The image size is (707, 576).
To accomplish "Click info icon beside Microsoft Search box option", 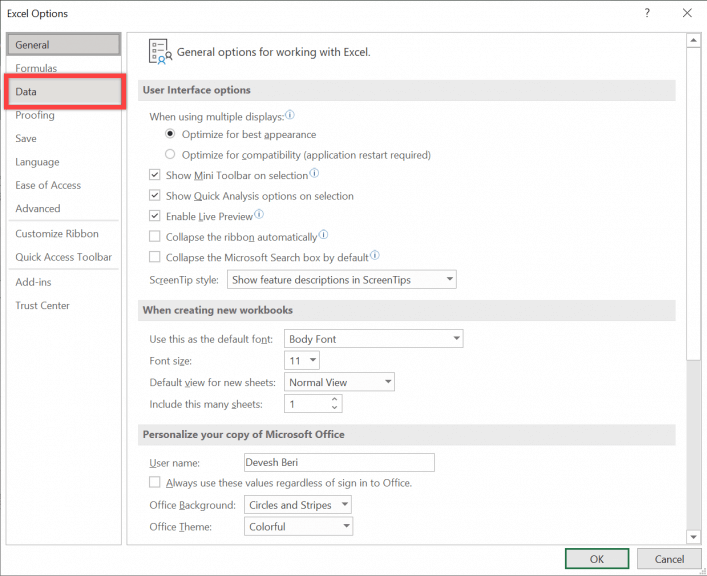I will [375, 256].
